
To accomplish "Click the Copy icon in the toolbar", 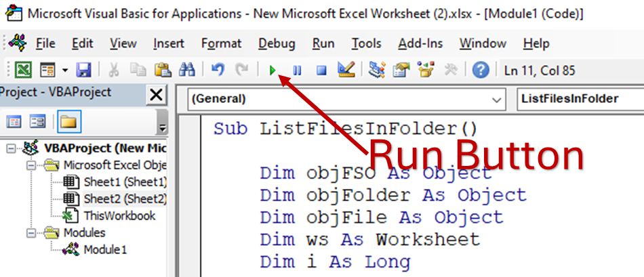I will [138, 70].
